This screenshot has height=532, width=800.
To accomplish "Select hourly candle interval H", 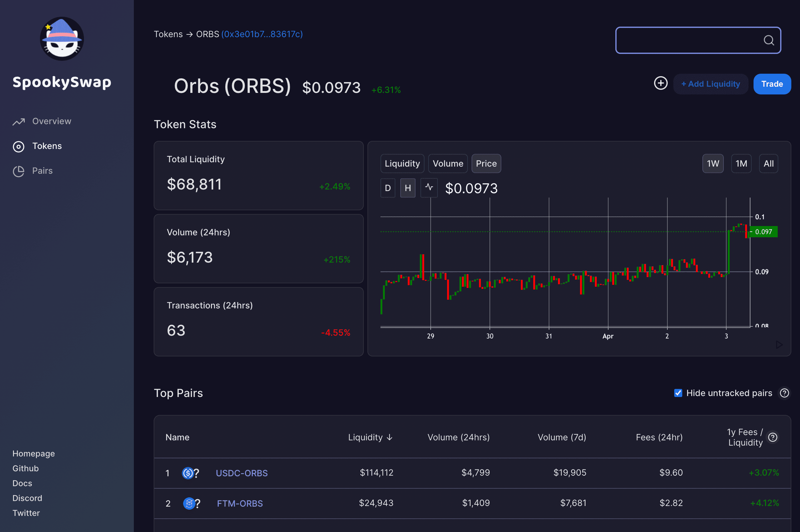I will 408,188.
